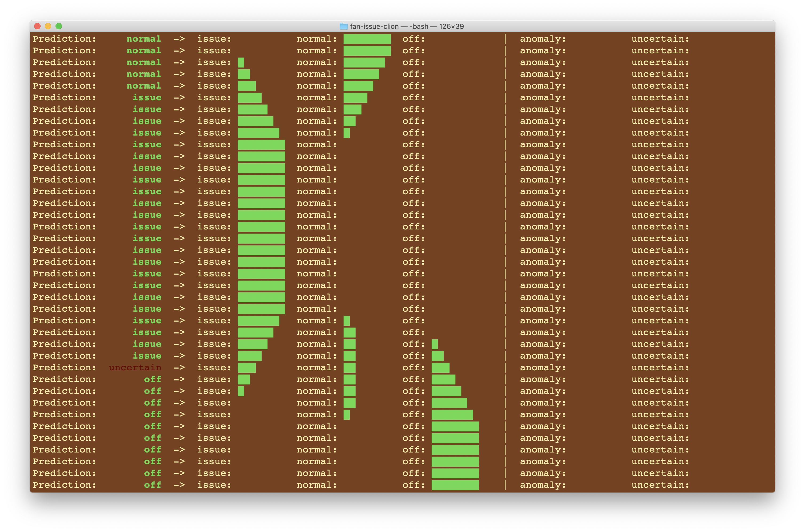Click the green normal bar in top row

click(x=367, y=39)
